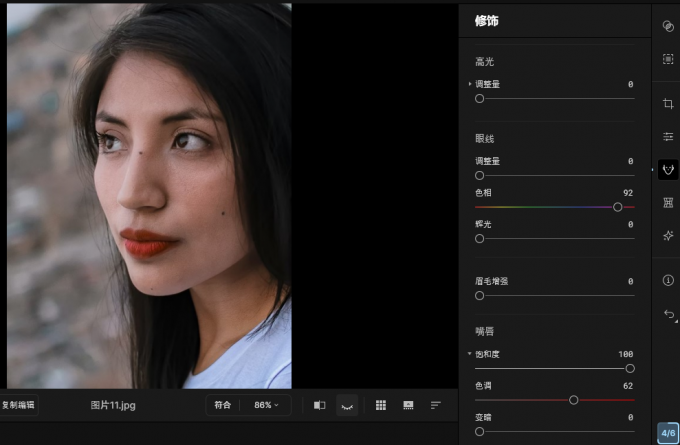Click the 变暗 value 0
Screen dimensions: 680x445
pos(631,417)
